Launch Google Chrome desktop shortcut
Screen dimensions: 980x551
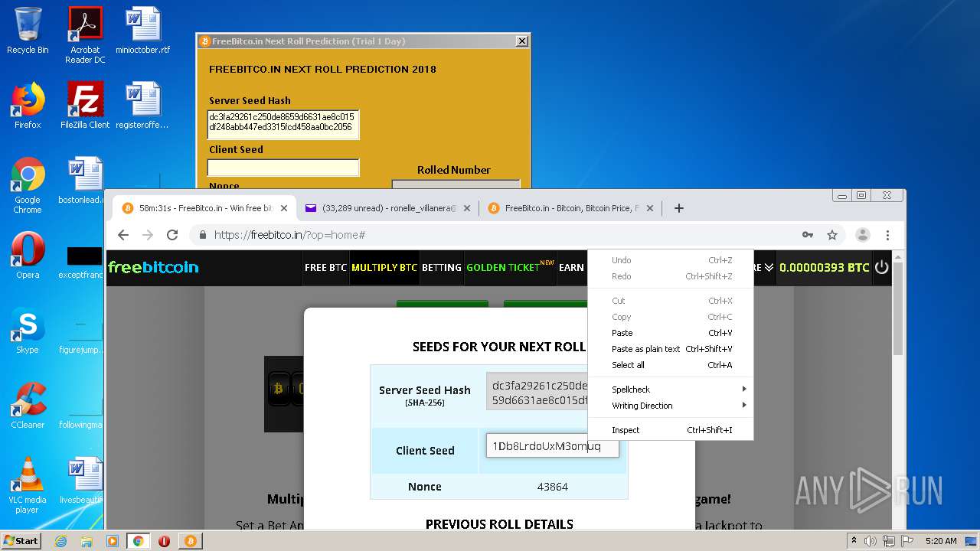click(28, 184)
